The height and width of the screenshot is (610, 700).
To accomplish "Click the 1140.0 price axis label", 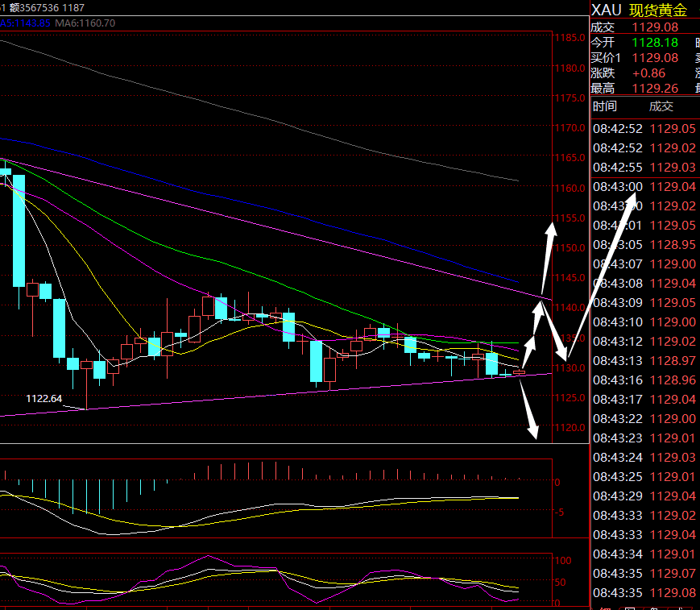I will [x=570, y=308].
